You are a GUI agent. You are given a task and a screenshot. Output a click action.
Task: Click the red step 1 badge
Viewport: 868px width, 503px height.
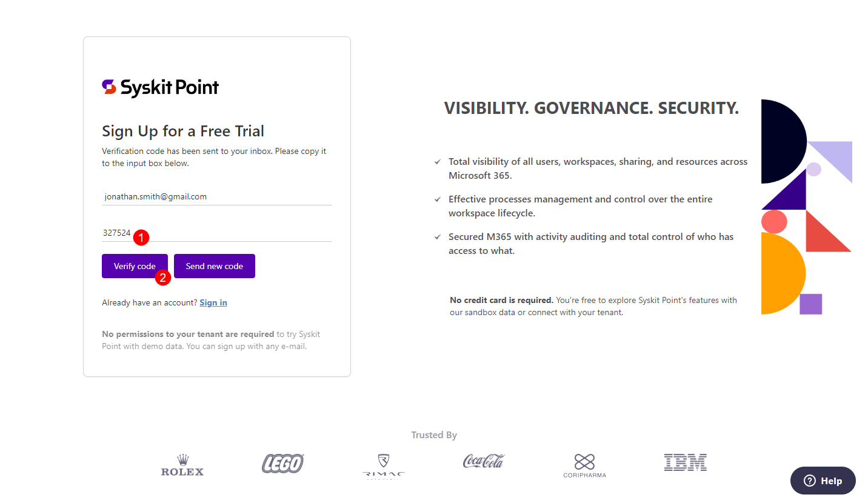[x=141, y=238]
